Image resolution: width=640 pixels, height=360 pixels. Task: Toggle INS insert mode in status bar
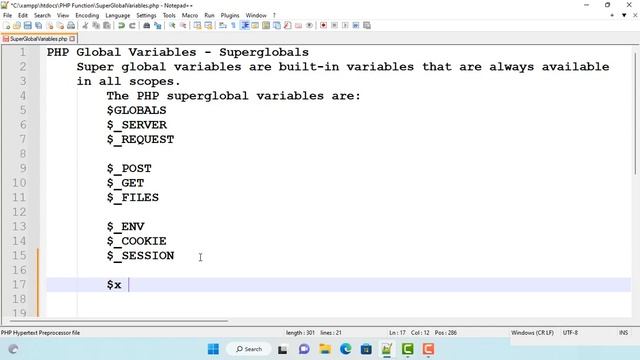(x=623, y=333)
